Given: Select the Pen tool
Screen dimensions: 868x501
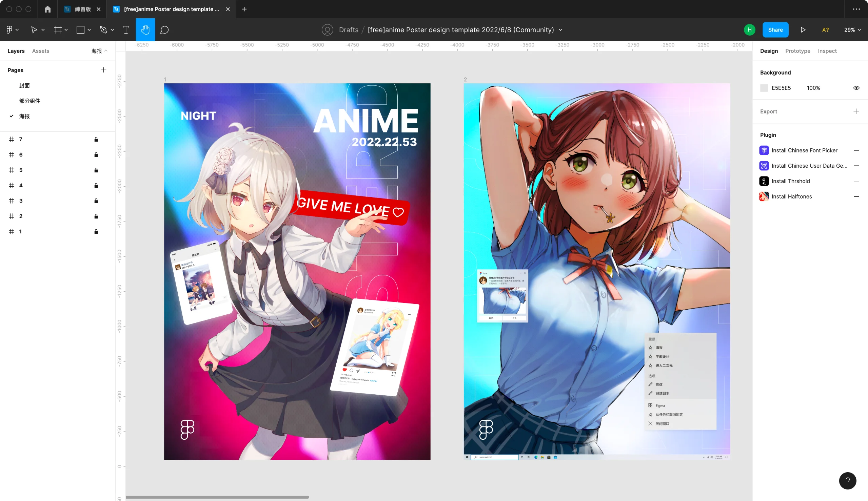Looking at the screenshot, I should [x=103, y=30].
